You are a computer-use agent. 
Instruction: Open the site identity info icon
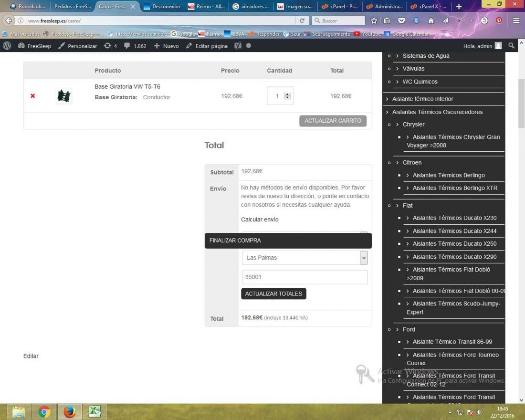[21, 21]
